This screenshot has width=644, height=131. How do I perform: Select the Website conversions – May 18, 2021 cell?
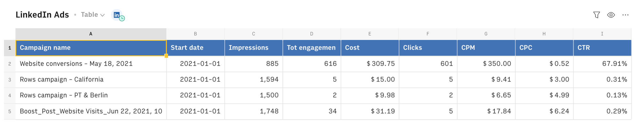coord(91,64)
